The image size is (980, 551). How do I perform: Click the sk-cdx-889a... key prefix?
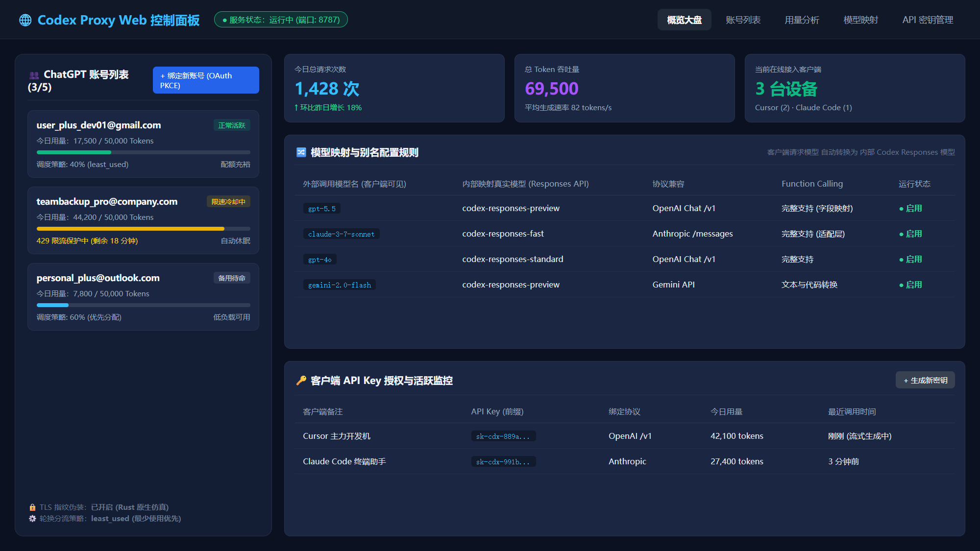(x=503, y=436)
